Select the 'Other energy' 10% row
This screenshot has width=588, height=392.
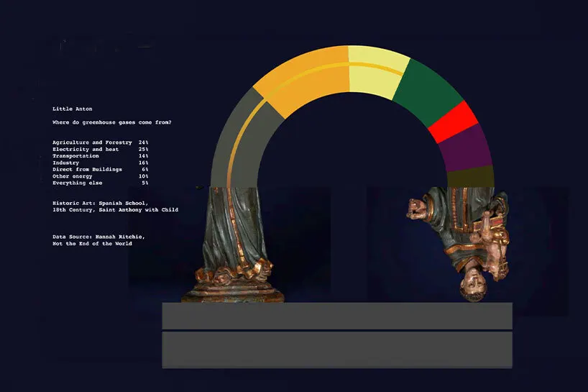tap(101, 176)
